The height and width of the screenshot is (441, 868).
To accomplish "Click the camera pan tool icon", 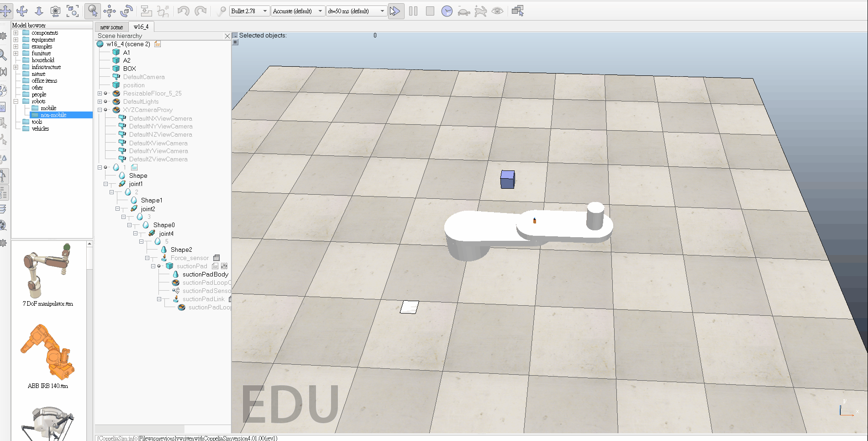I will (x=5, y=11).
